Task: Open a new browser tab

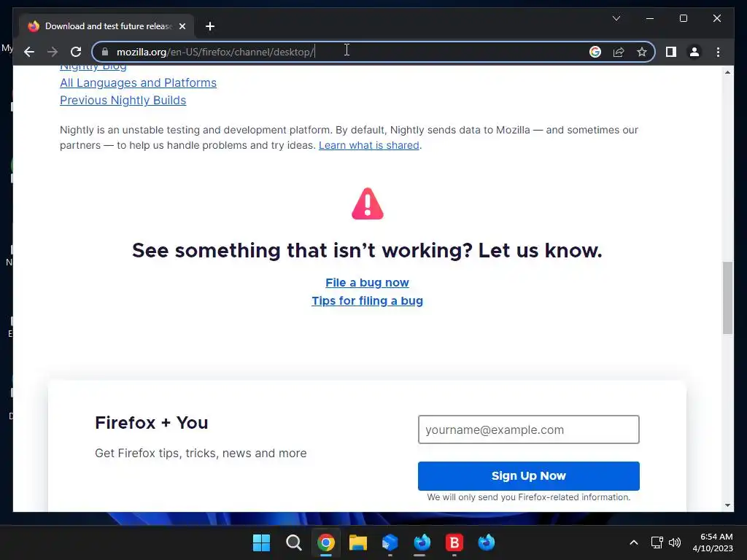Action: pyautogui.click(x=210, y=26)
